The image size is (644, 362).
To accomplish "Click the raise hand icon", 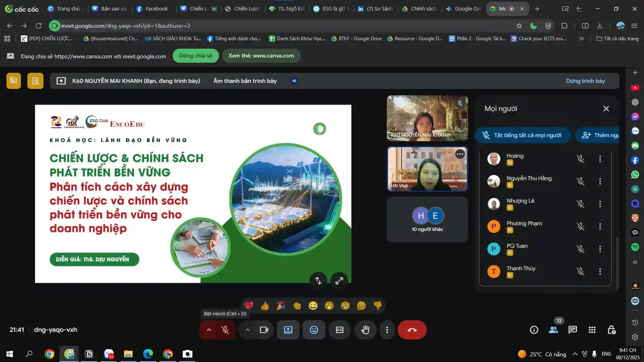I will [x=365, y=330].
